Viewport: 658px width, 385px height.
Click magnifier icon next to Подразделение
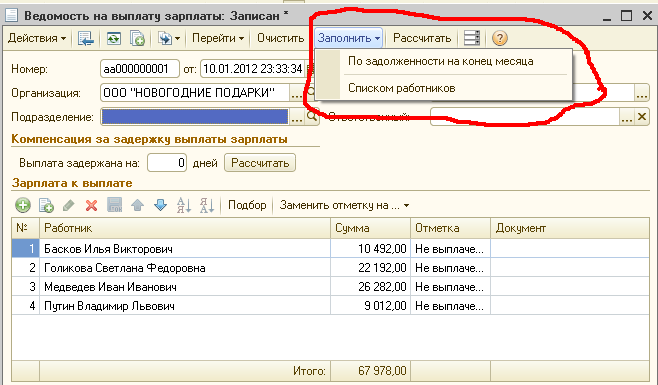(x=312, y=117)
